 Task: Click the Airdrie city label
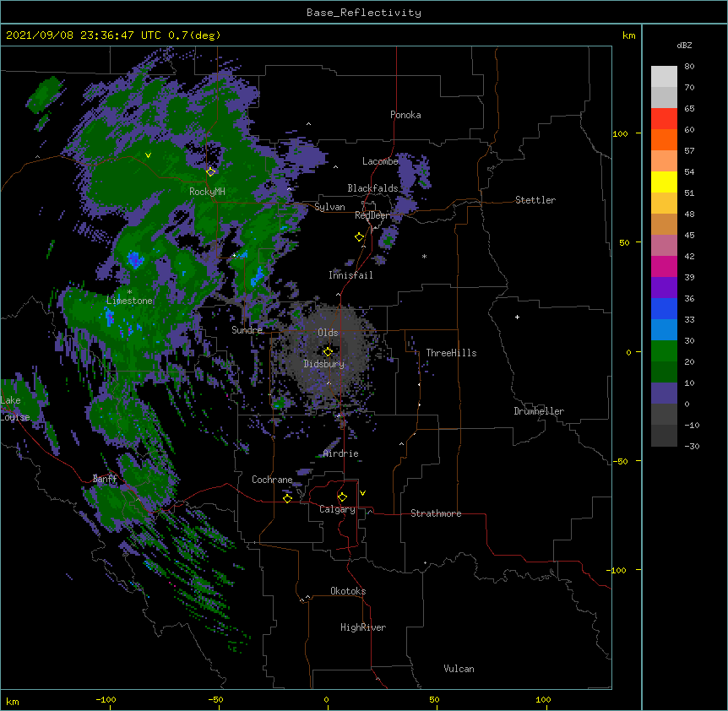coord(341,453)
